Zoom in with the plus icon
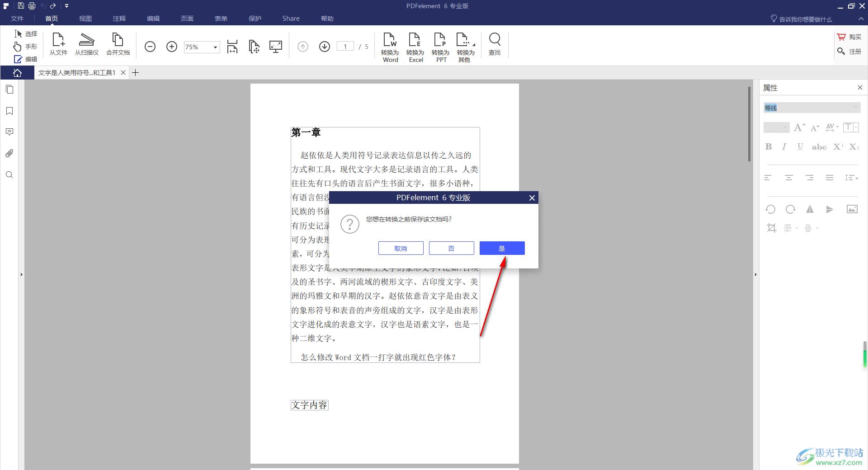The width and height of the screenshot is (868, 470). (172, 47)
